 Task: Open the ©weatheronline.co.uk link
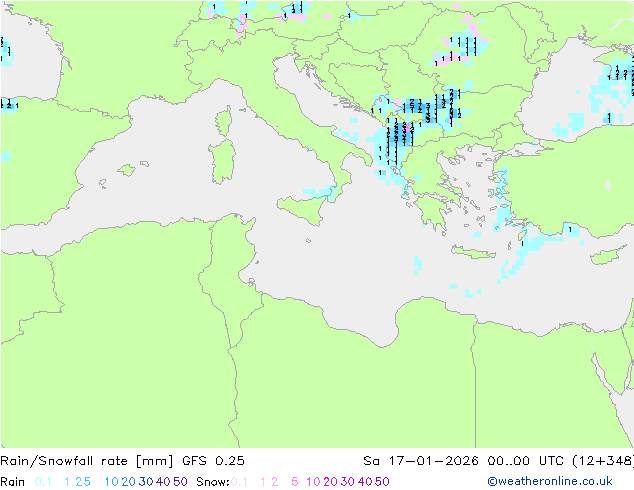click(550, 482)
